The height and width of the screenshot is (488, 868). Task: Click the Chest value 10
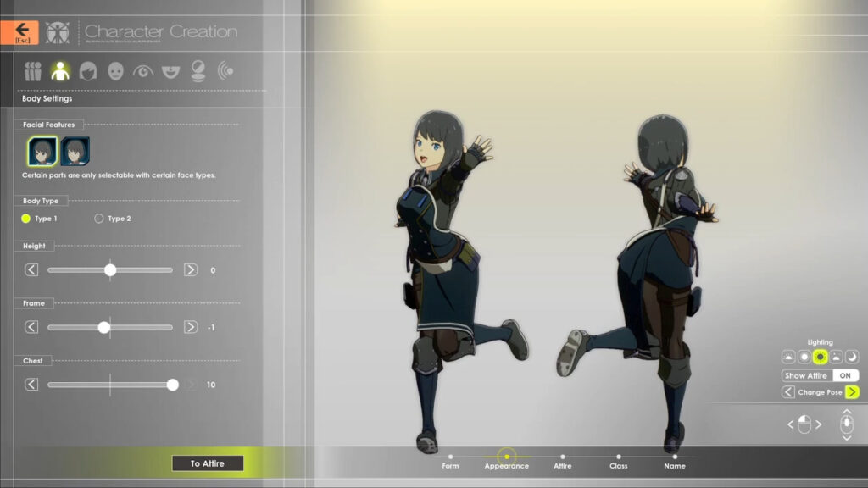point(211,385)
